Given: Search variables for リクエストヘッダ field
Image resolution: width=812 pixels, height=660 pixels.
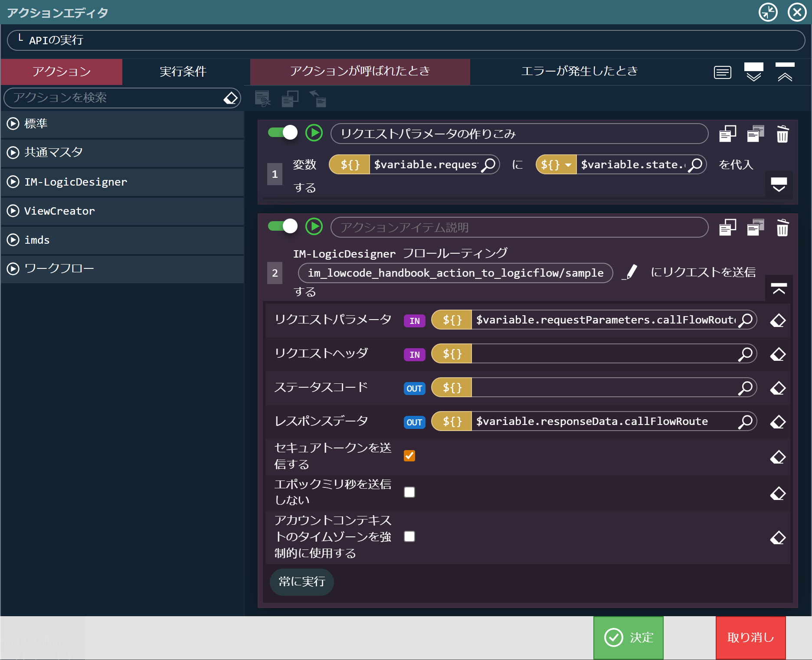Looking at the screenshot, I should tap(745, 354).
